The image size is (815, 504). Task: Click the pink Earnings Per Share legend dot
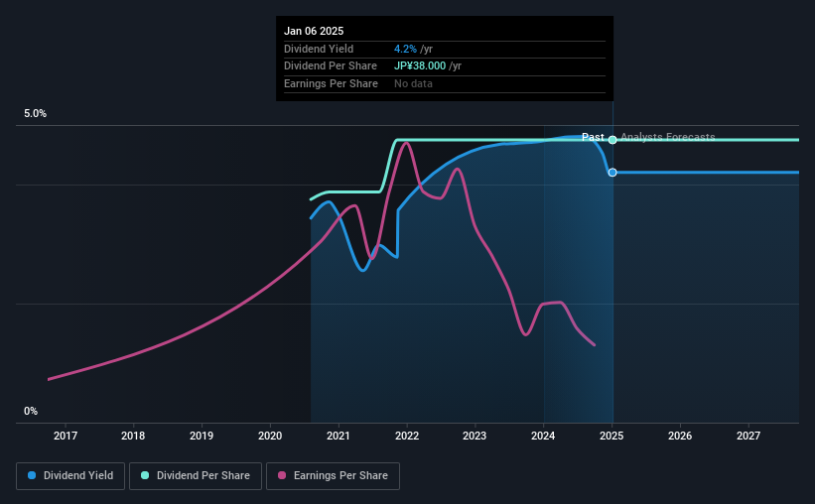[282, 475]
